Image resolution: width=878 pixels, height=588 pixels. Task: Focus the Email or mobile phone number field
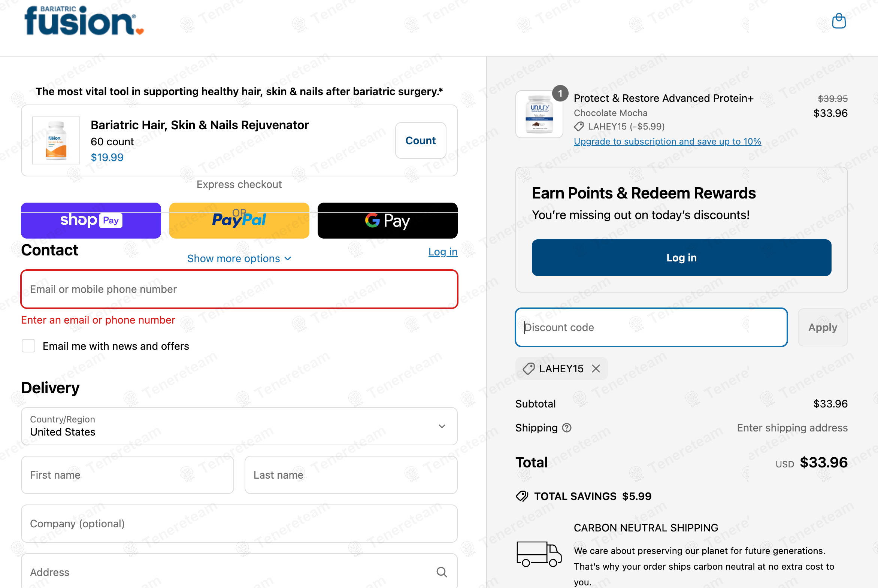(239, 289)
